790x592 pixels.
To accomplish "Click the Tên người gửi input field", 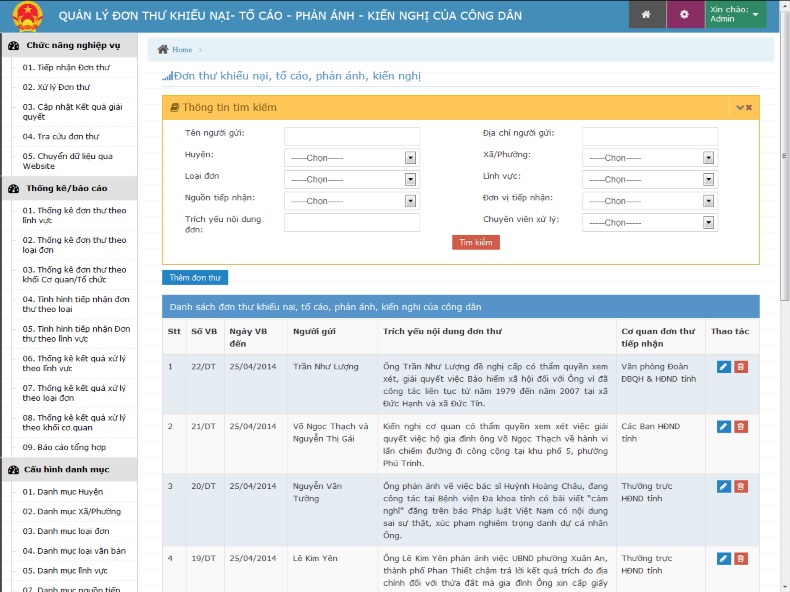I will pos(352,136).
